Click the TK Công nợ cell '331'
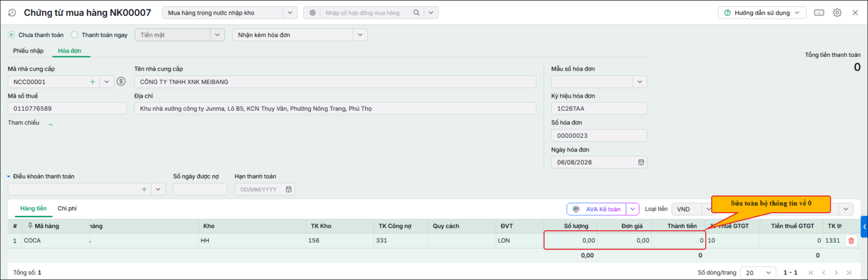This screenshot has height=280, width=868. click(x=401, y=240)
